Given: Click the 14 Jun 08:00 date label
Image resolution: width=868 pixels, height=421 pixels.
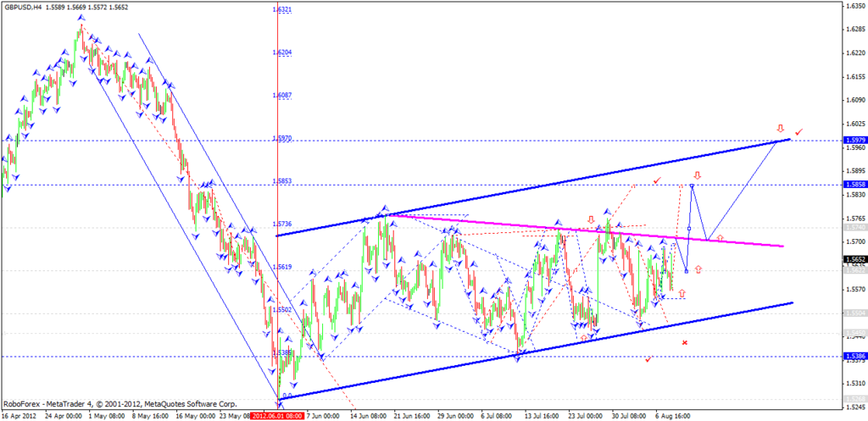Looking at the screenshot, I should [370, 415].
